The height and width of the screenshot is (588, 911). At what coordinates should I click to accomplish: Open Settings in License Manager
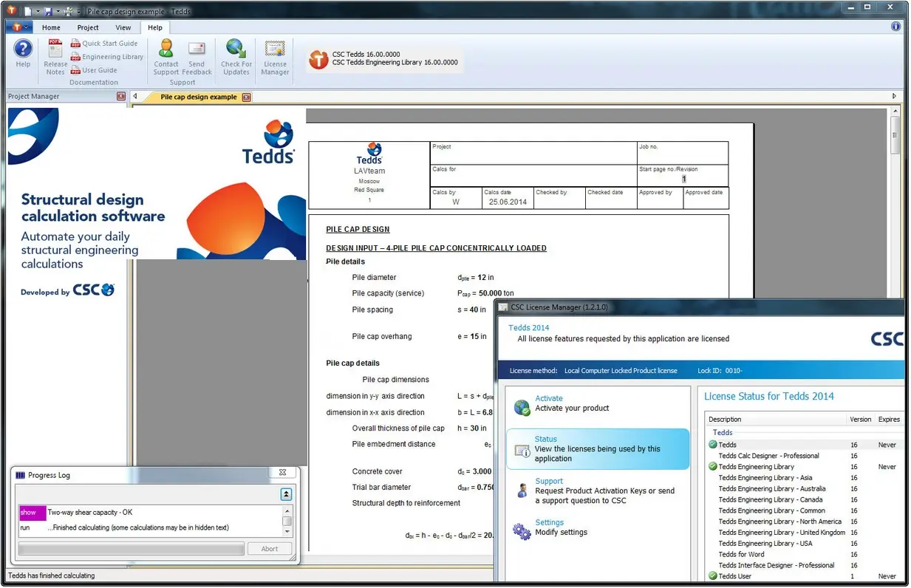[550, 522]
